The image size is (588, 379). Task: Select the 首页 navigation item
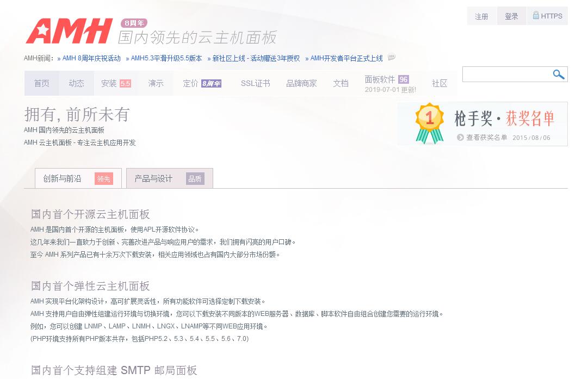41,83
